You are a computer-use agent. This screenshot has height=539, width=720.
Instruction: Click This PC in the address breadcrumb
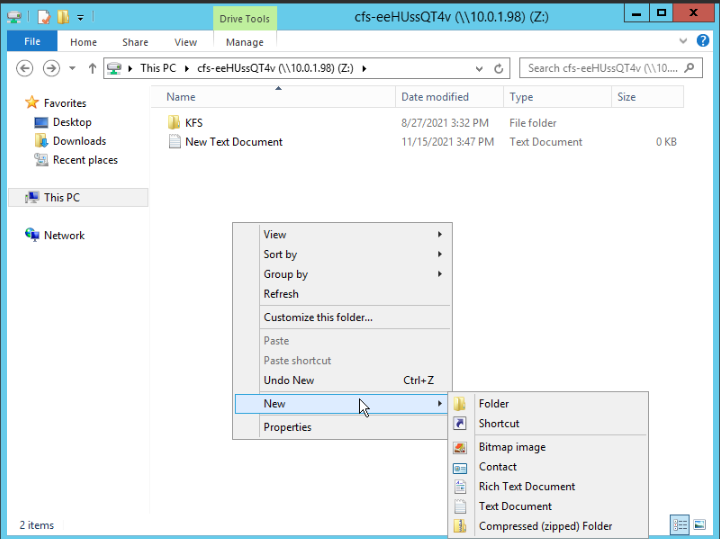(x=158, y=68)
